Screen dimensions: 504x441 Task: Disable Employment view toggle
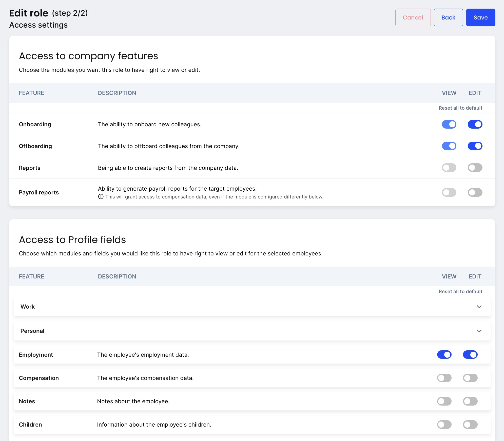444,355
